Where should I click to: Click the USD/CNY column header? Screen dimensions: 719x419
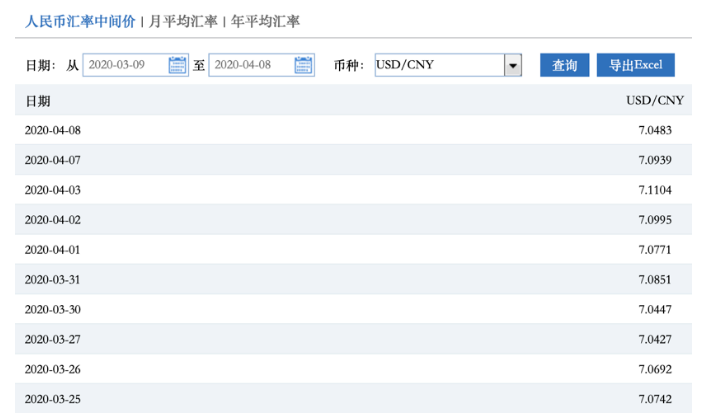click(654, 101)
